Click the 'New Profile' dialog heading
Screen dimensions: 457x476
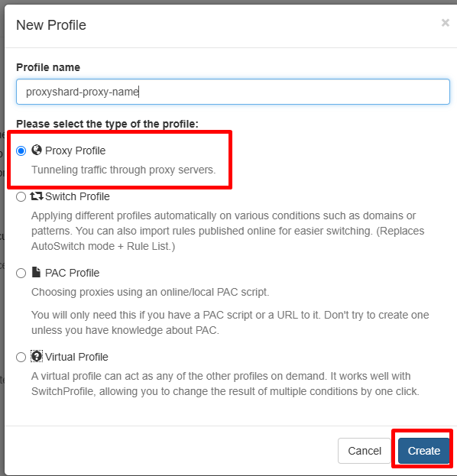[x=51, y=25]
